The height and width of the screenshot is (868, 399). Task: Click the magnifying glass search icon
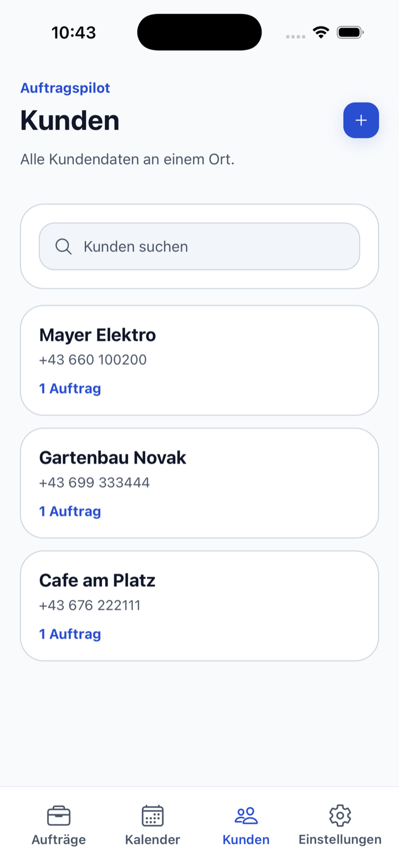coord(64,246)
